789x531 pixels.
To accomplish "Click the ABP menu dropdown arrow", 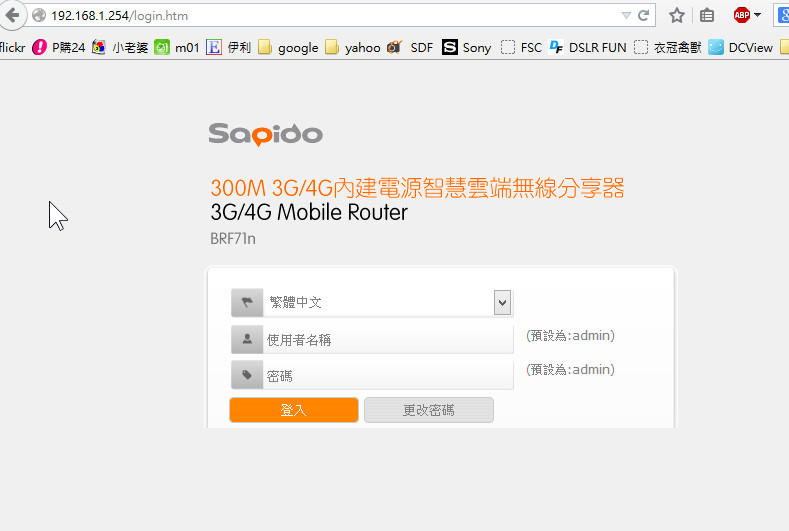I will tap(757, 15).
